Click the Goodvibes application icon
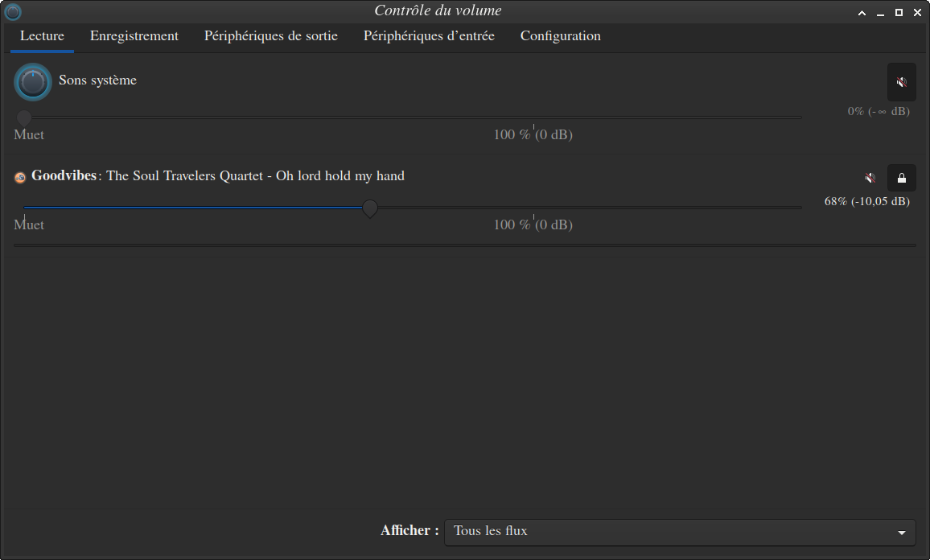 [20, 177]
